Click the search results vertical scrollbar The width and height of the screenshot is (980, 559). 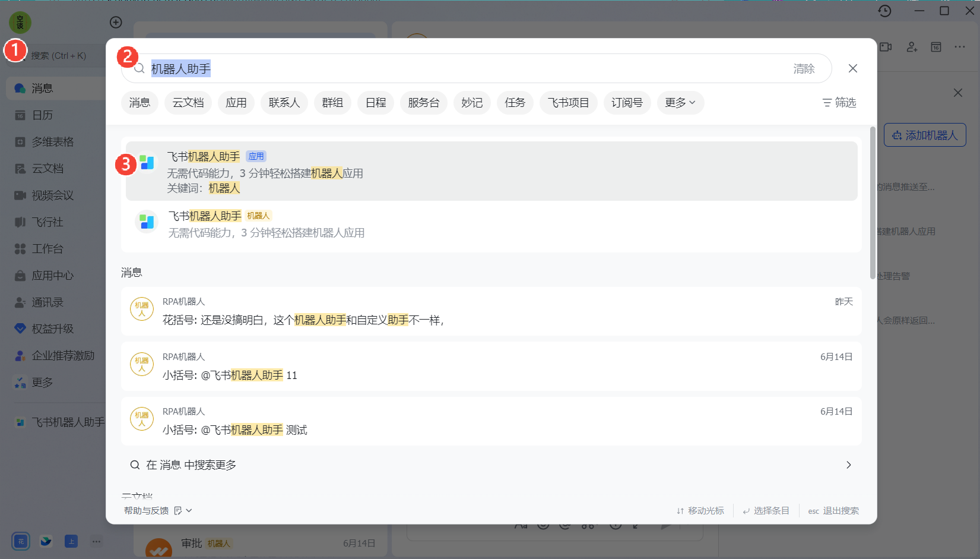coord(872,202)
